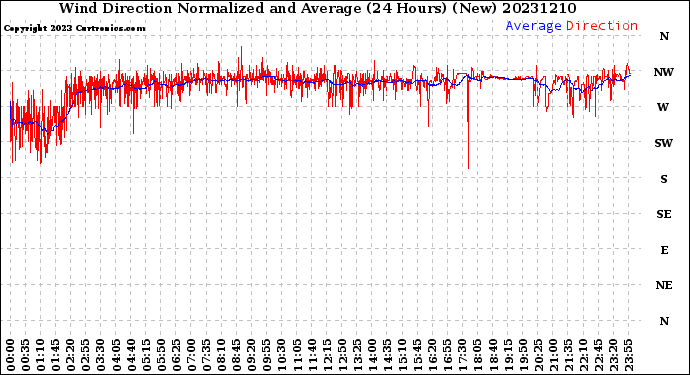Viewport: 690px width, 375px height.
Task: Select the 07:35 time tick label
Action: tap(206, 355)
